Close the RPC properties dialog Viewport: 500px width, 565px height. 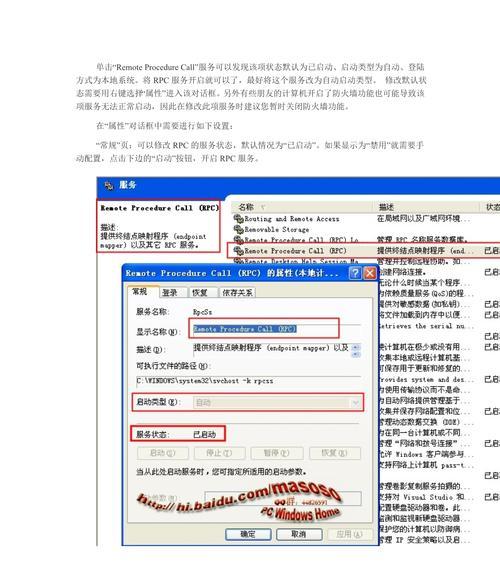tap(370, 273)
